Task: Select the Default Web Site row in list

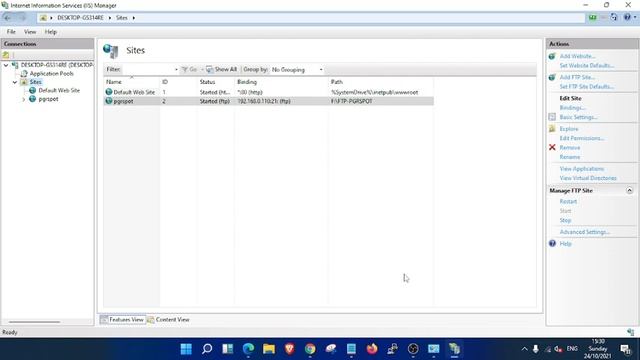Action: coord(268,92)
